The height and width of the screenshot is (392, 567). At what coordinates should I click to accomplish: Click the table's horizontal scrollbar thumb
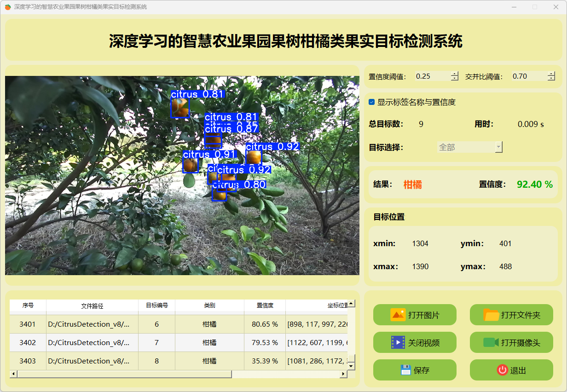(x=124, y=374)
